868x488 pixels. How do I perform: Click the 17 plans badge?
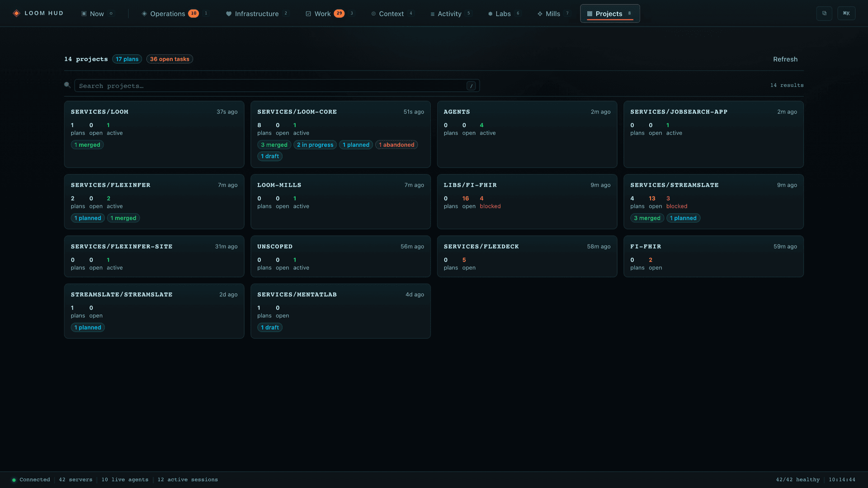127,59
